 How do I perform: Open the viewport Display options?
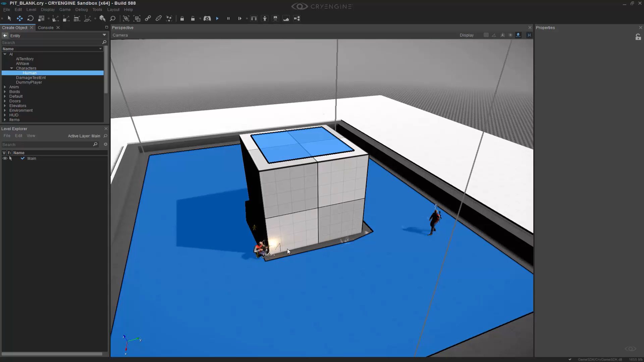tap(467, 35)
